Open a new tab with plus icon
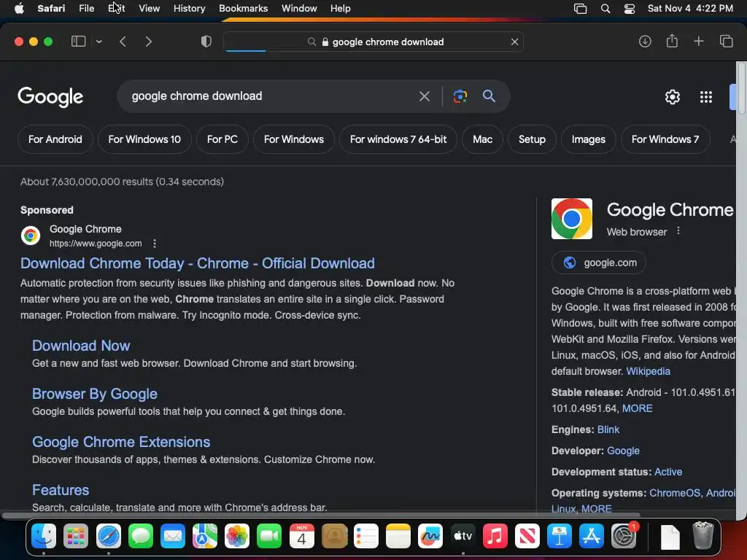747x560 pixels. pyautogui.click(x=698, y=42)
